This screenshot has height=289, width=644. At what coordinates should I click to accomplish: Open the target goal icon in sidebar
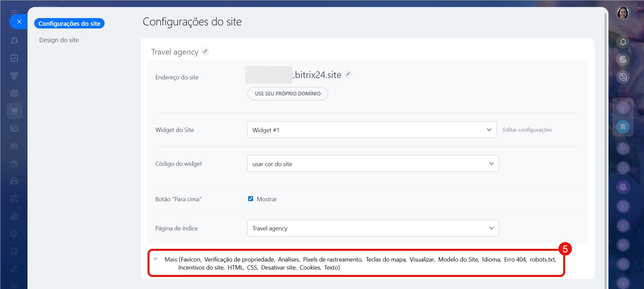pos(14,93)
